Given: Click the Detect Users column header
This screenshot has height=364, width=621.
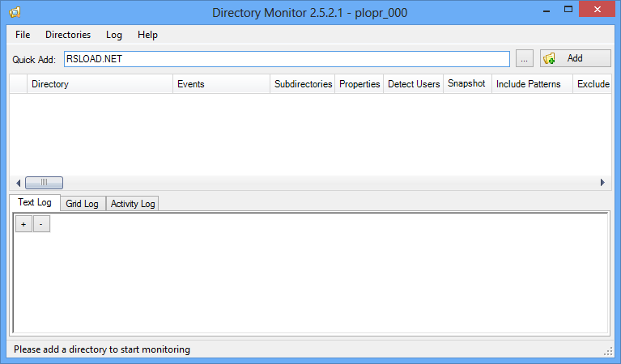Looking at the screenshot, I should pos(414,84).
